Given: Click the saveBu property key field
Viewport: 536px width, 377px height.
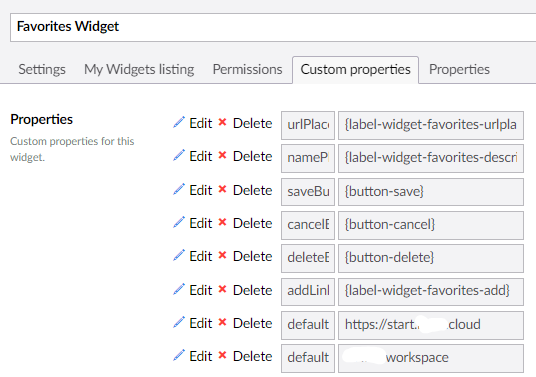Looking at the screenshot, I should (x=308, y=192).
